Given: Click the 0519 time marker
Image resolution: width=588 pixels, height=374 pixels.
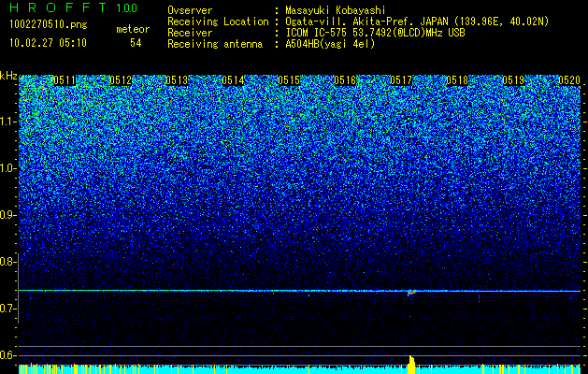Looking at the screenshot, I should click(513, 80).
